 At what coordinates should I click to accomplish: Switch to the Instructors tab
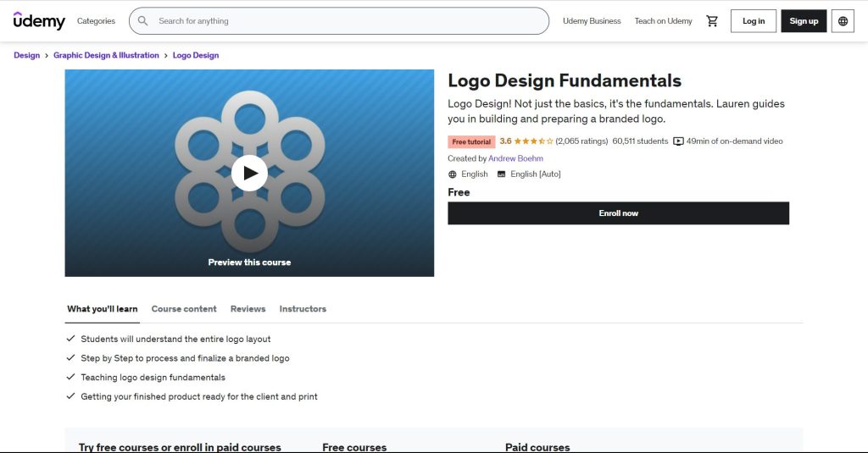click(x=303, y=309)
